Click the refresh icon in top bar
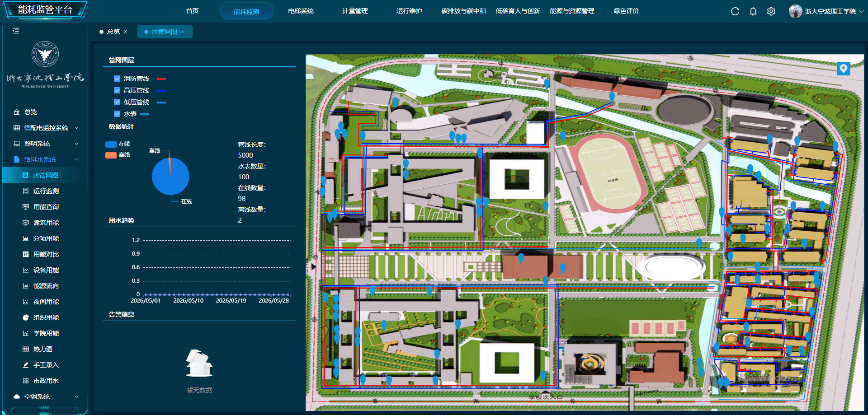 point(735,11)
